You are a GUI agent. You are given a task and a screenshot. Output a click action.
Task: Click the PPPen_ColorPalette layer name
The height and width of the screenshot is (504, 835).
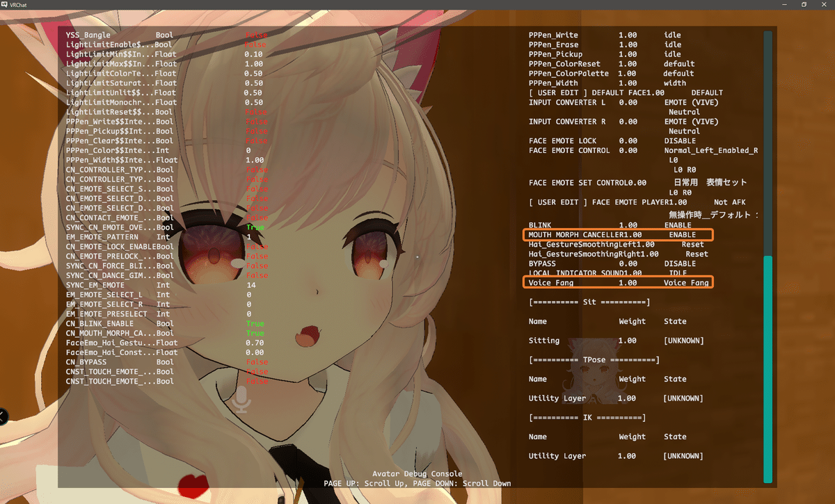[x=569, y=73]
